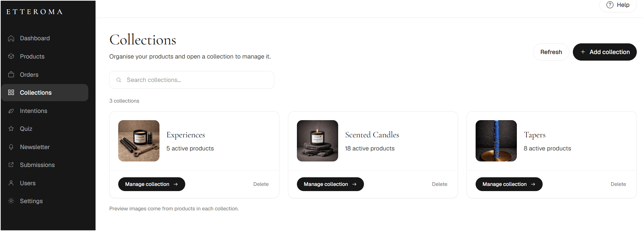644x231 pixels.
Task: Refresh the collections list
Action: pyautogui.click(x=551, y=52)
